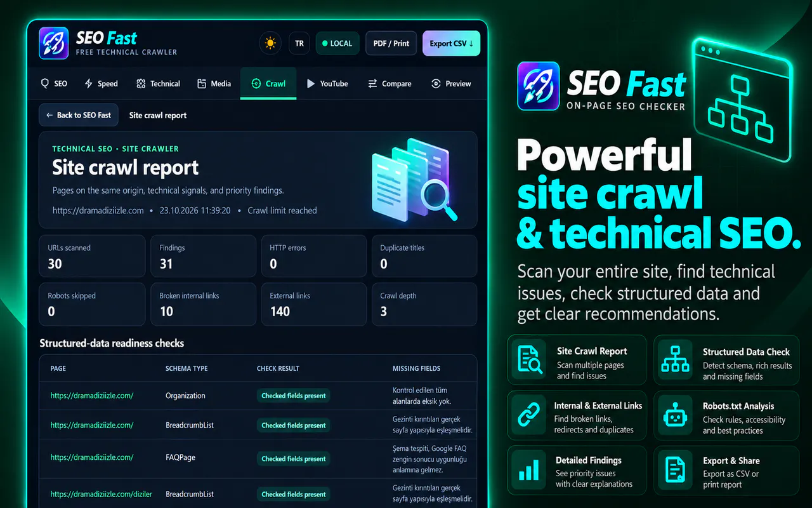Screen dimensions: 812x508
Task: Go to the Media tab
Action: 214,83
